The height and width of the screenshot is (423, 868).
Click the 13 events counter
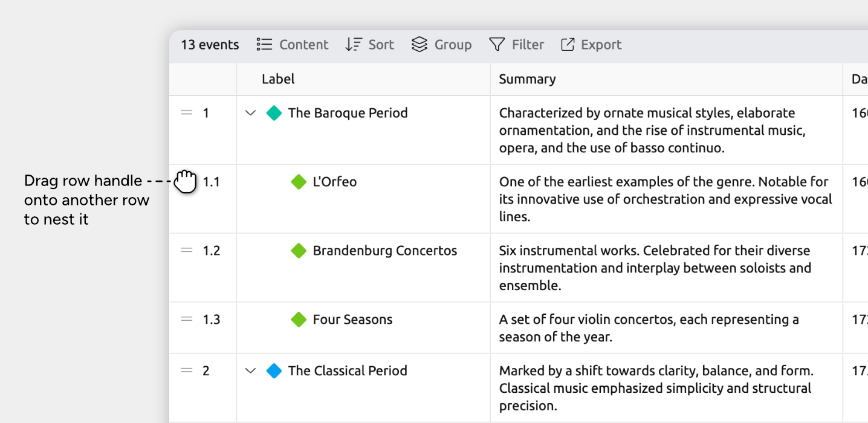(x=210, y=45)
